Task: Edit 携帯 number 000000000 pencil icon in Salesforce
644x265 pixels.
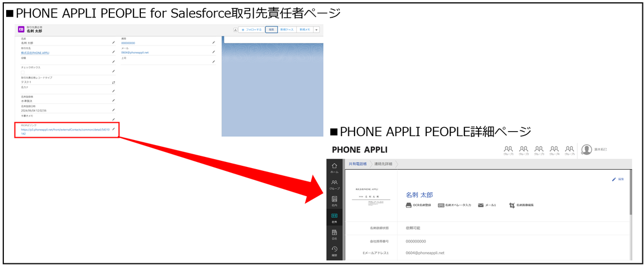Action: [214, 42]
